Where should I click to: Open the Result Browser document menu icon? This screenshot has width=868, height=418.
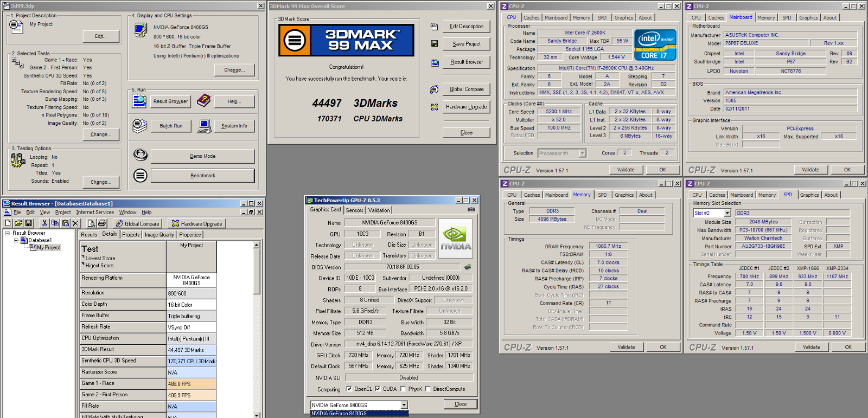(7, 212)
